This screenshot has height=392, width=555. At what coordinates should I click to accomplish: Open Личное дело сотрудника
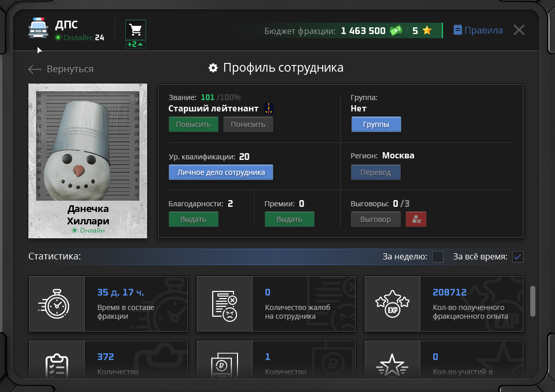pos(220,172)
